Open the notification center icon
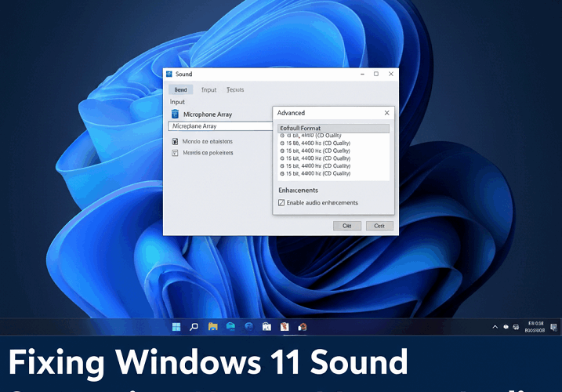Viewport: 562px width, 392px height. pos(553,327)
